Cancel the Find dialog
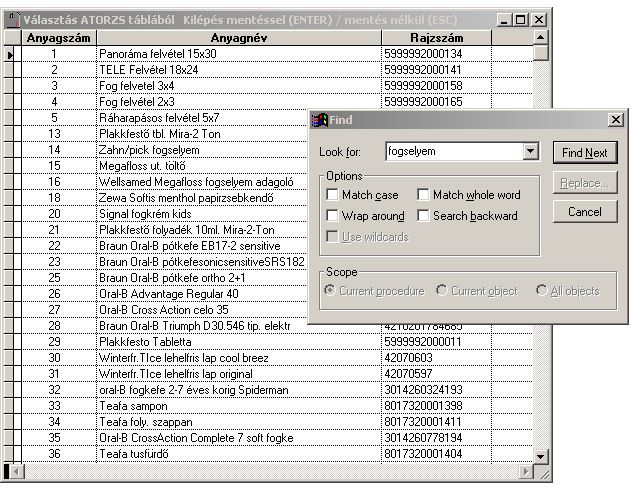Viewport: 632px width, 487px height. click(x=585, y=212)
